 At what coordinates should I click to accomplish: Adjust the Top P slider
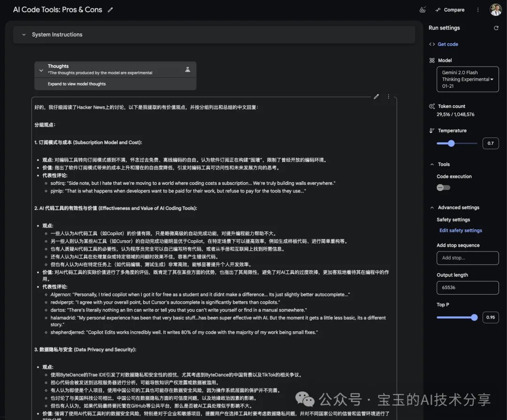(x=474, y=318)
